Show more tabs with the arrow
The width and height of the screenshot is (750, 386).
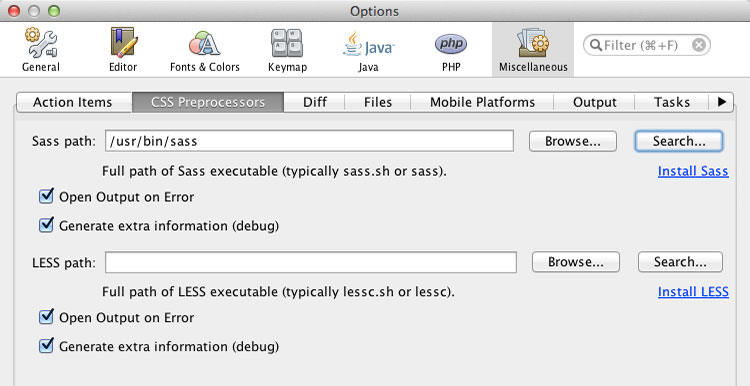click(x=721, y=102)
